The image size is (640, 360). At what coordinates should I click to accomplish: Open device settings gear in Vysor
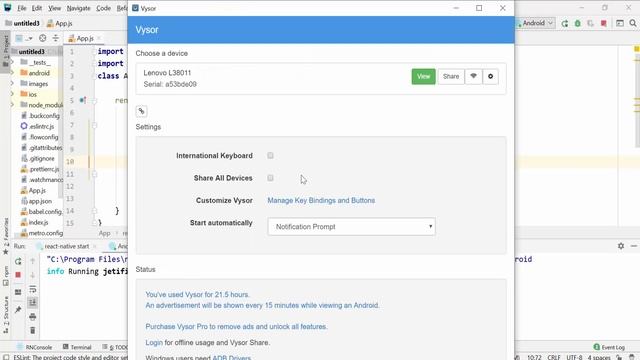click(491, 76)
